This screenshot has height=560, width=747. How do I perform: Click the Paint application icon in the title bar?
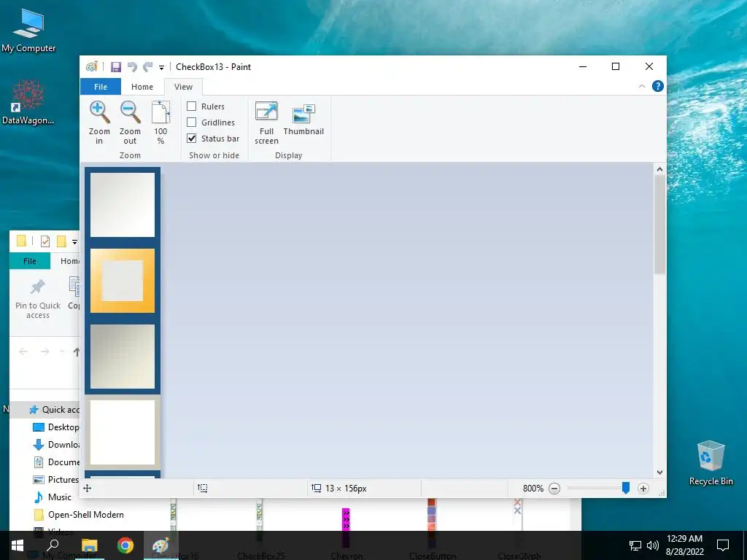91,66
